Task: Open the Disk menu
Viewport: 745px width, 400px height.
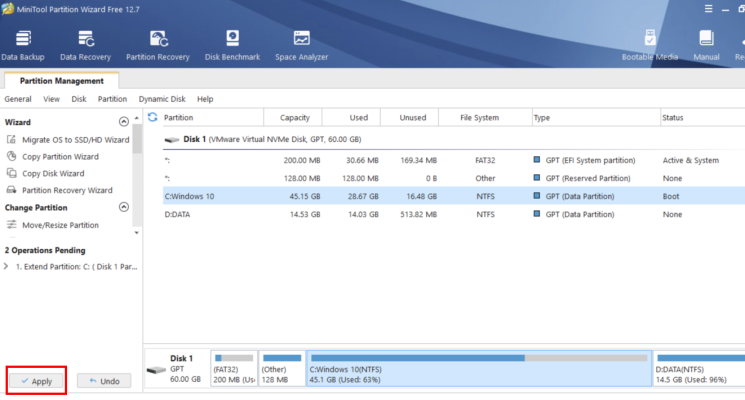Action: [79, 99]
